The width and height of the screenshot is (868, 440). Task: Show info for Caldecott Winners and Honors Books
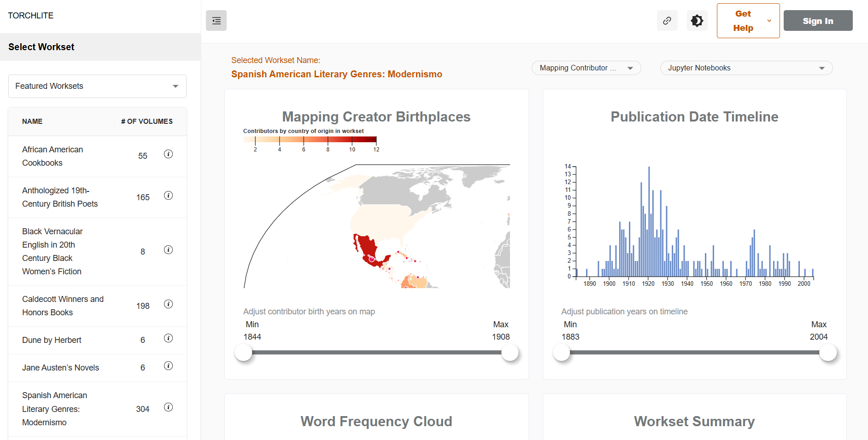tap(169, 304)
